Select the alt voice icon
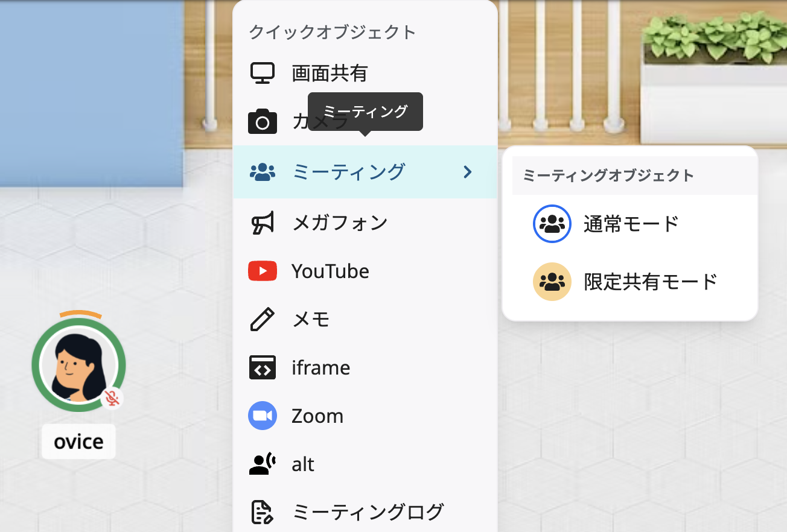 tap(263, 464)
